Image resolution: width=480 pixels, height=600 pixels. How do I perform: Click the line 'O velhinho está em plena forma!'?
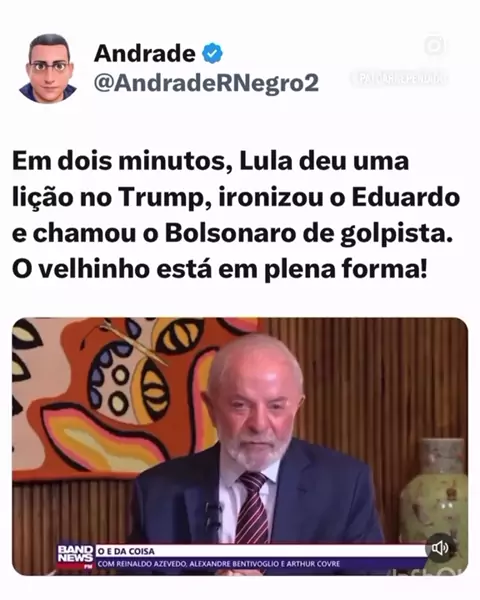click(219, 269)
